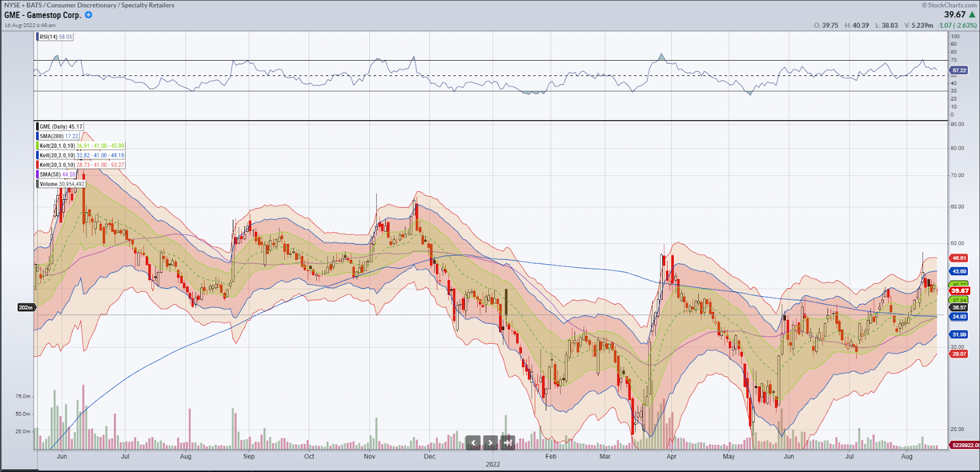Screen dimensions: 980x472
Task: Click the GME (Daily) 45.17 legend label
Action: [61, 127]
